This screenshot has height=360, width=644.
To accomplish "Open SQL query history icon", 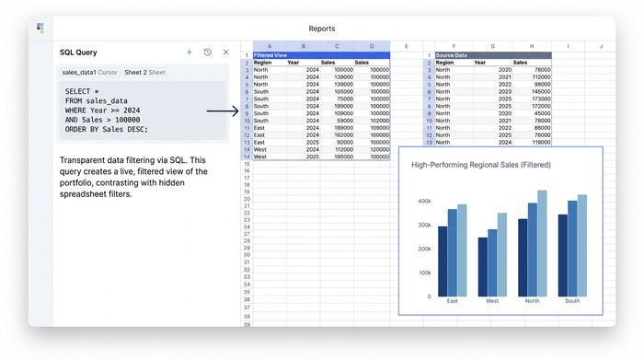I will pyautogui.click(x=207, y=52).
